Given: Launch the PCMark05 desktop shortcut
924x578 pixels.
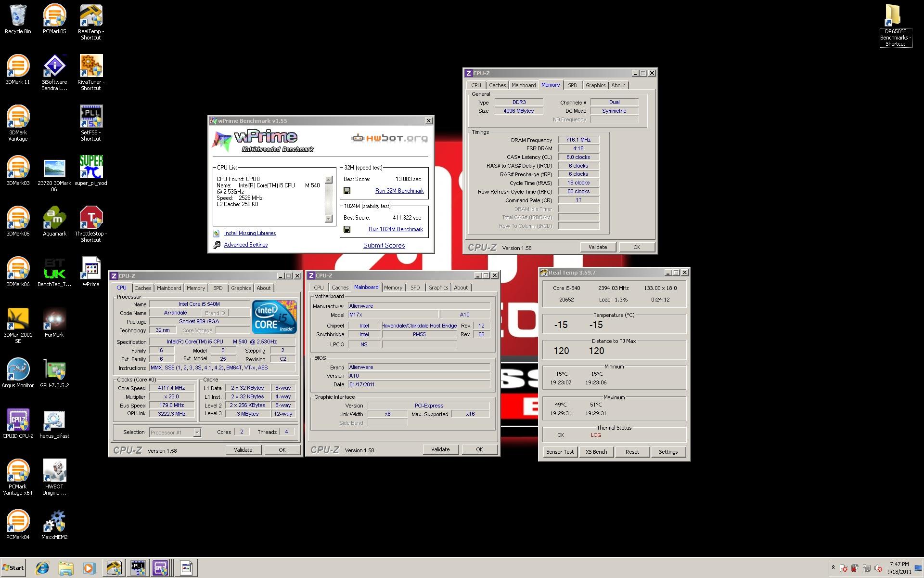Looking at the screenshot, I should [54, 19].
